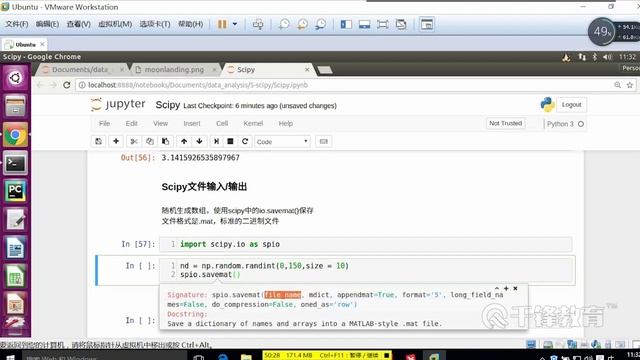
Task: Click Ubuntu network indicator icon
Action: tap(582, 57)
